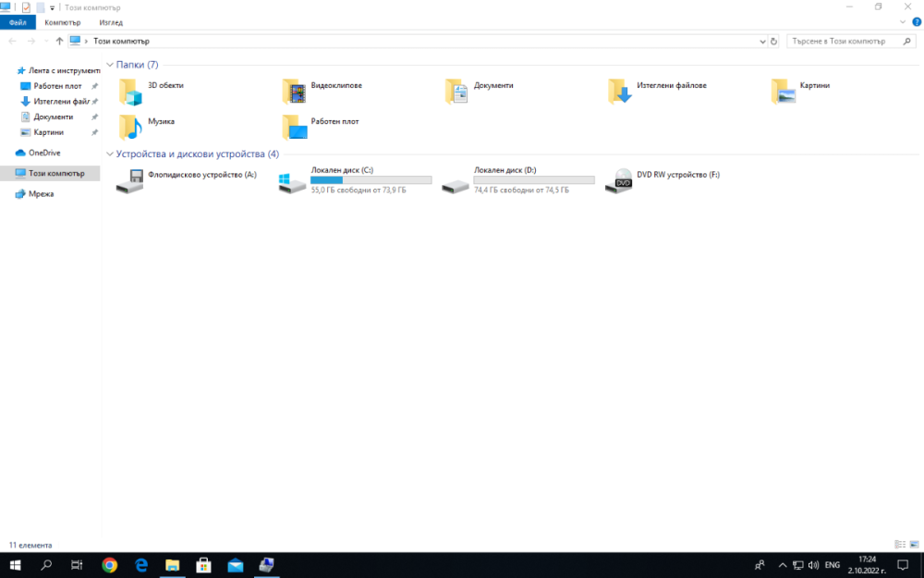
Task: Collapse the Устройства и дискови устройства group
Action: tap(110, 154)
